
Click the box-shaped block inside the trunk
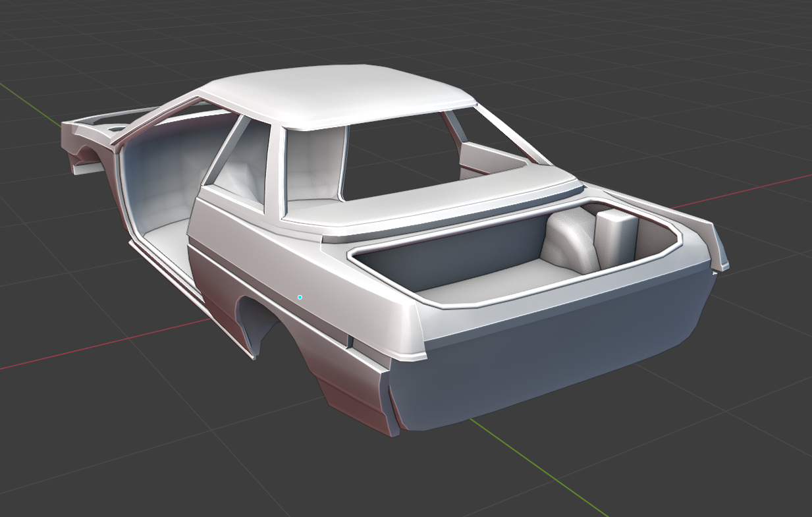click(x=616, y=238)
